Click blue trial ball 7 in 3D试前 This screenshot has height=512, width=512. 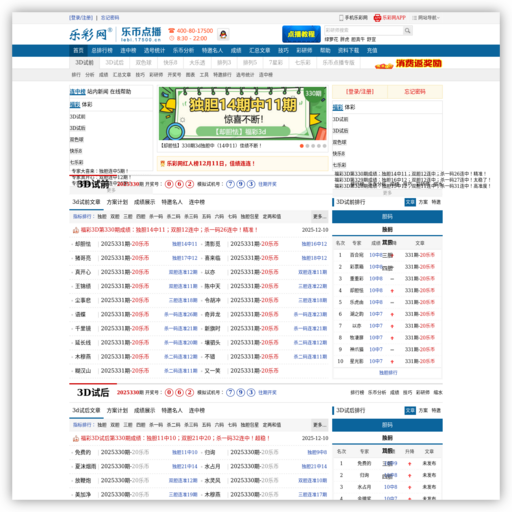(230, 184)
